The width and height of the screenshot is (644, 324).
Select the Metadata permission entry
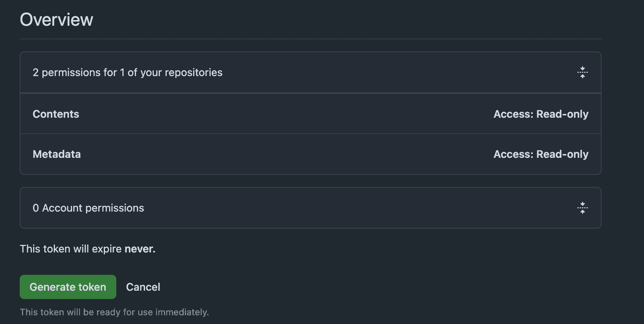pos(56,154)
